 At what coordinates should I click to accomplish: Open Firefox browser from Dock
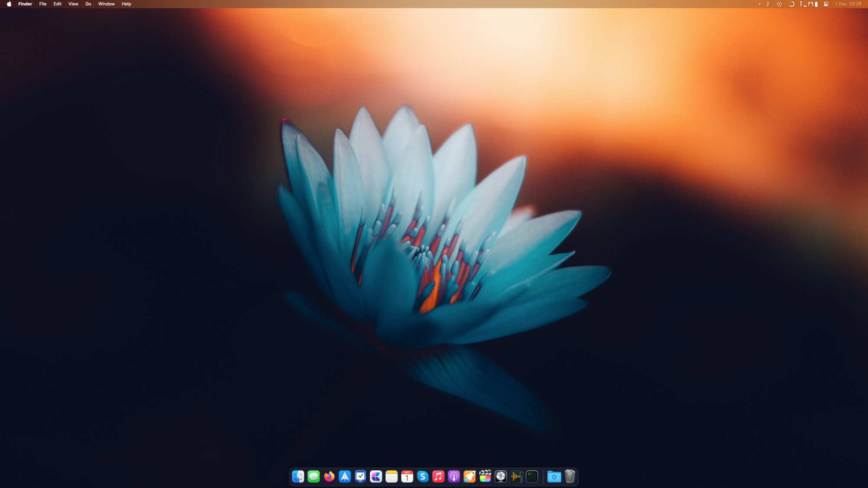pos(329,476)
